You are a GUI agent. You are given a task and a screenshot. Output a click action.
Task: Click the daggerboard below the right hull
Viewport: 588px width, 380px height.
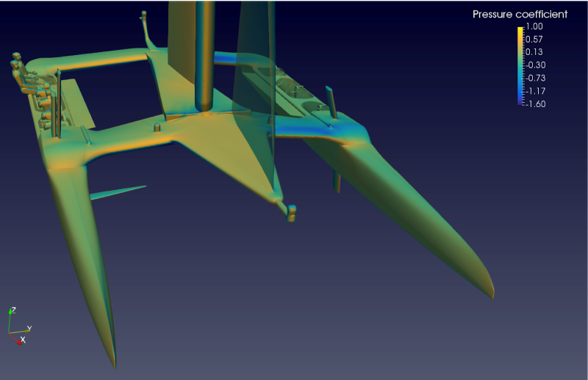point(337,181)
